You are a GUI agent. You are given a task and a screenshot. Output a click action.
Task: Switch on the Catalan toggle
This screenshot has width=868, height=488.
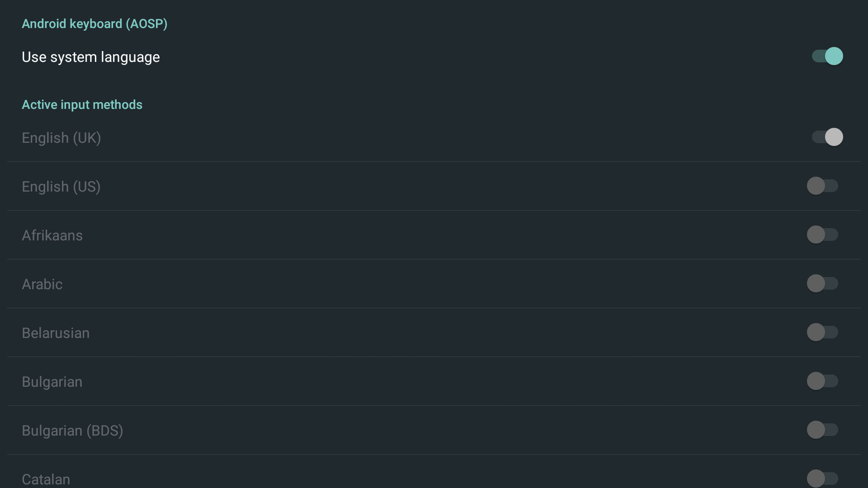click(x=822, y=478)
